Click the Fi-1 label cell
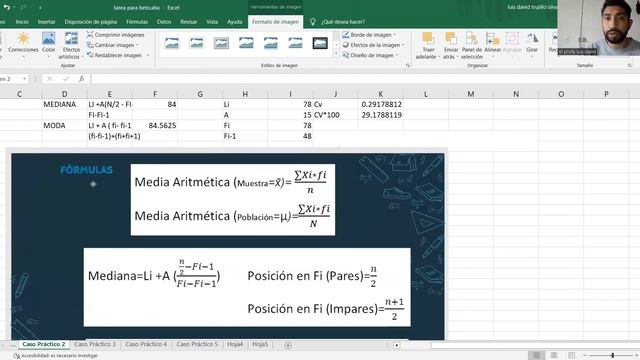640x360 pixels. pos(245,136)
